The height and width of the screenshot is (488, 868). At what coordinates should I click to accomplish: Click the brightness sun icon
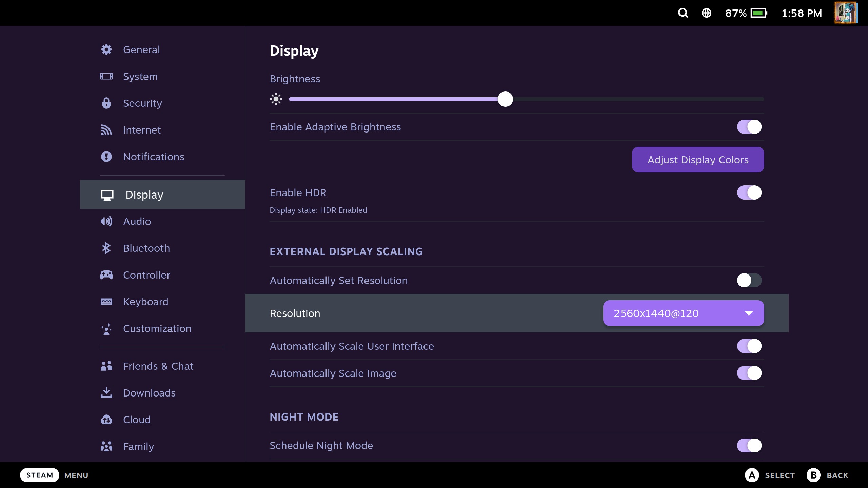[x=276, y=99]
